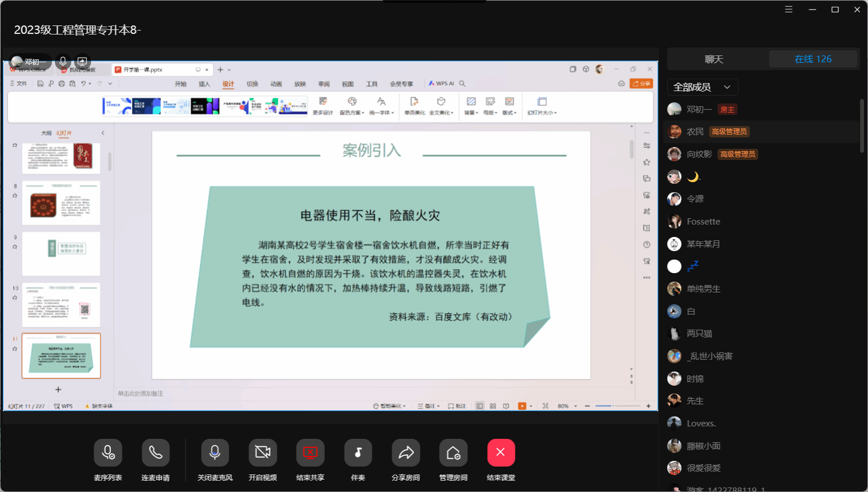Click the 连麦申请 phone icon
This screenshot has width=868, height=492.
156,453
